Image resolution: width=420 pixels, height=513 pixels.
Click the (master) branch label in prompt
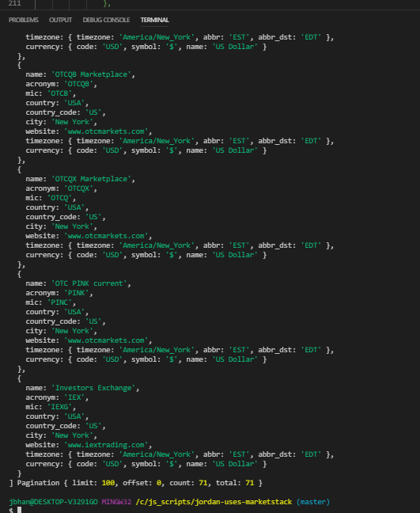[x=313, y=502]
